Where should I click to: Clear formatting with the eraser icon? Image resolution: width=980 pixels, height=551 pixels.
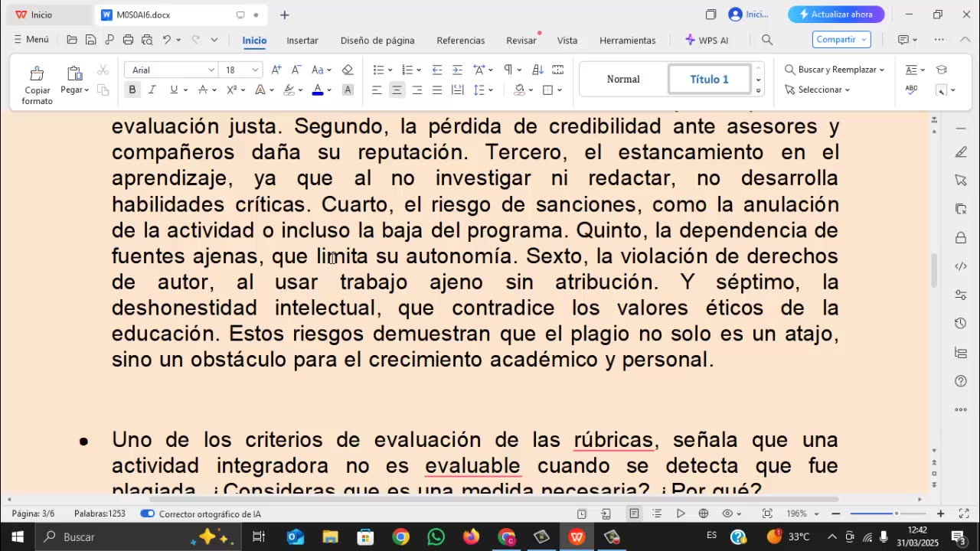click(x=347, y=70)
